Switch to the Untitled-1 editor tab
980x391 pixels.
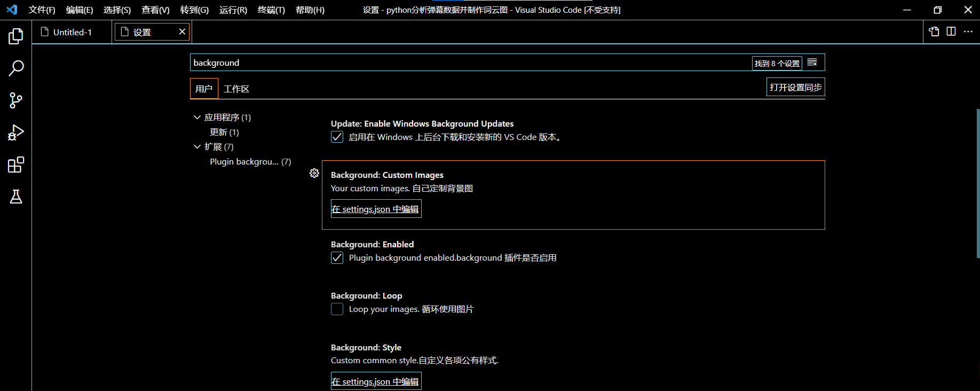click(x=72, y=32)
